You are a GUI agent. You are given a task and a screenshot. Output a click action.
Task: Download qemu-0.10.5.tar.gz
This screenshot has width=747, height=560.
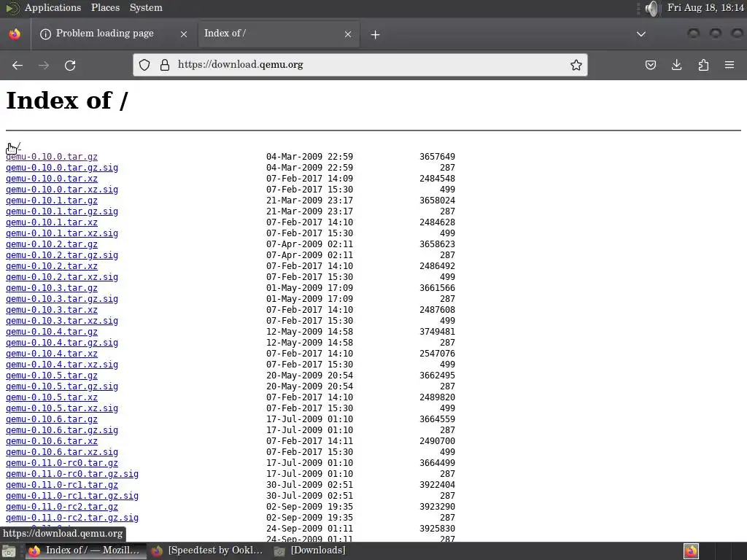(x=52, y=376)
